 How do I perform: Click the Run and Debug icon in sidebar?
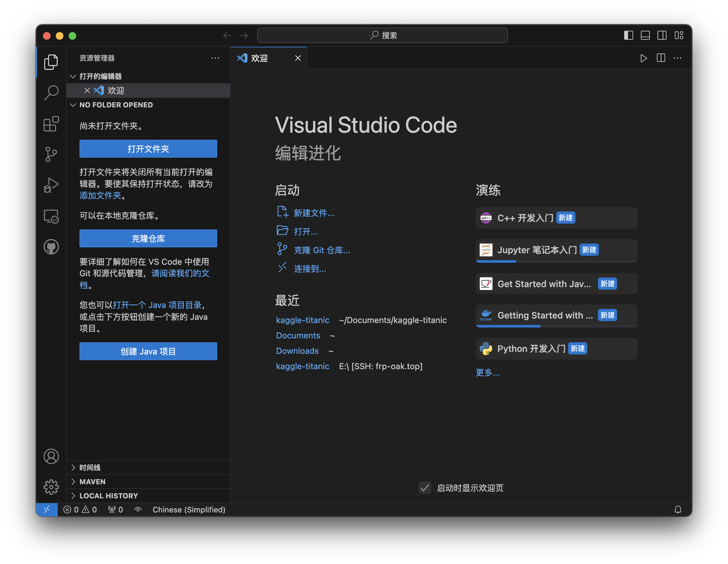pyautogui.click(x=51, y=183)
